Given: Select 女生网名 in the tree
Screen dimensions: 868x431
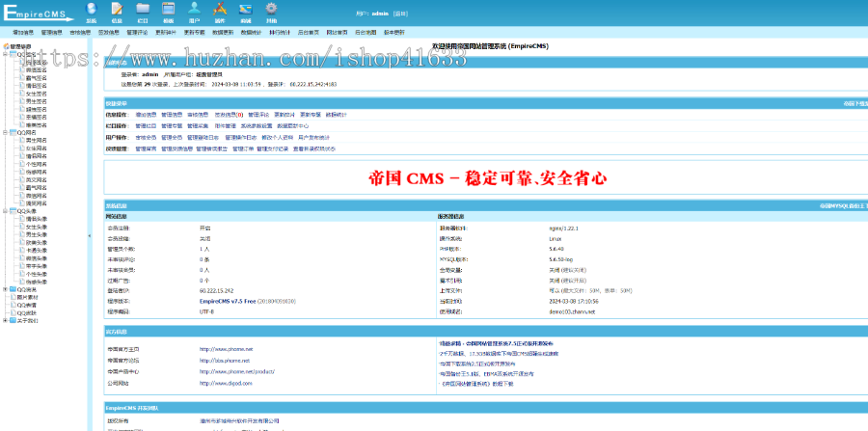Looking at the screenshot, I should [37, 148].
